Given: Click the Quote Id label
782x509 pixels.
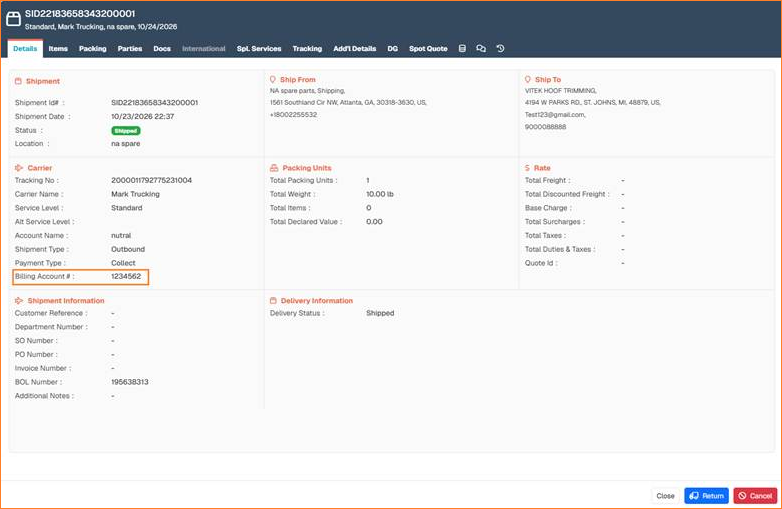Looking at the screenshot, I should 541,263.
